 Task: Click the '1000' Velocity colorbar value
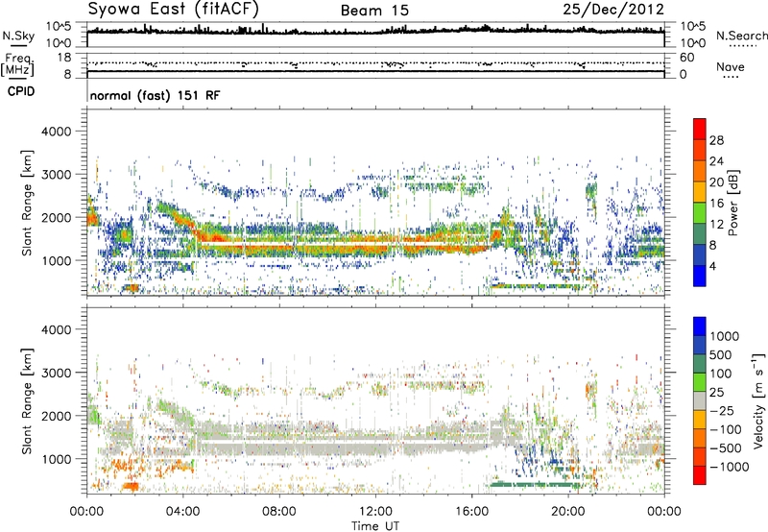[x=725, y=336]
